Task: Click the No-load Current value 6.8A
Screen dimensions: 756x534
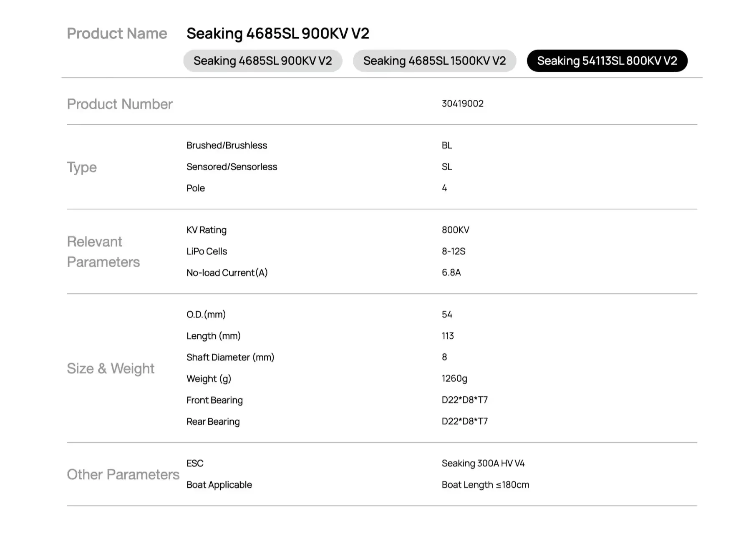Action: pyautogui.click(x=451, y=272)
